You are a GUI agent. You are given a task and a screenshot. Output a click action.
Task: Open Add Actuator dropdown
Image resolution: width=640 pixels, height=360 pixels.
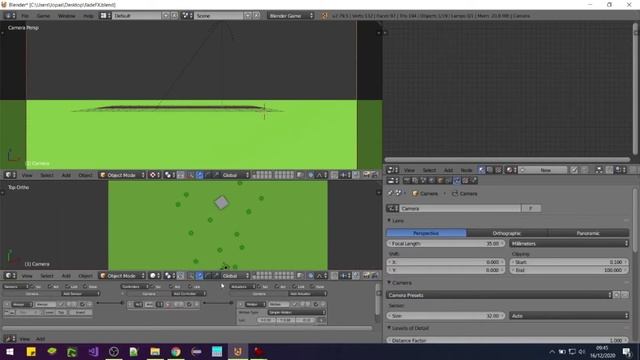[x=307, y=293]
